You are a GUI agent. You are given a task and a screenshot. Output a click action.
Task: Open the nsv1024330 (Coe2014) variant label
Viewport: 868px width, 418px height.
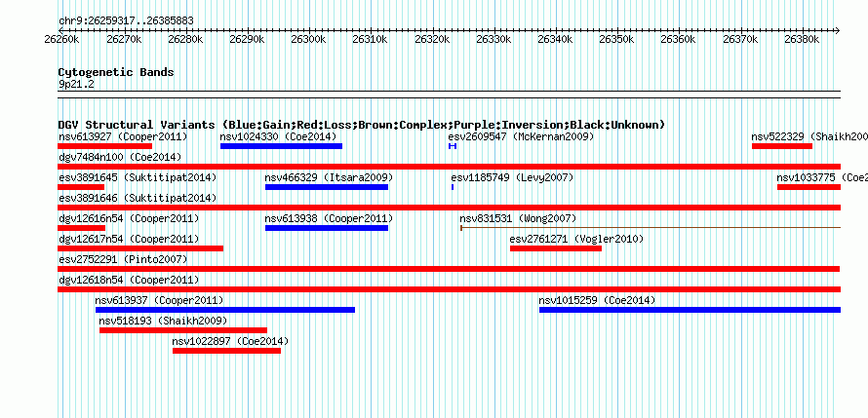click(278, 136)
